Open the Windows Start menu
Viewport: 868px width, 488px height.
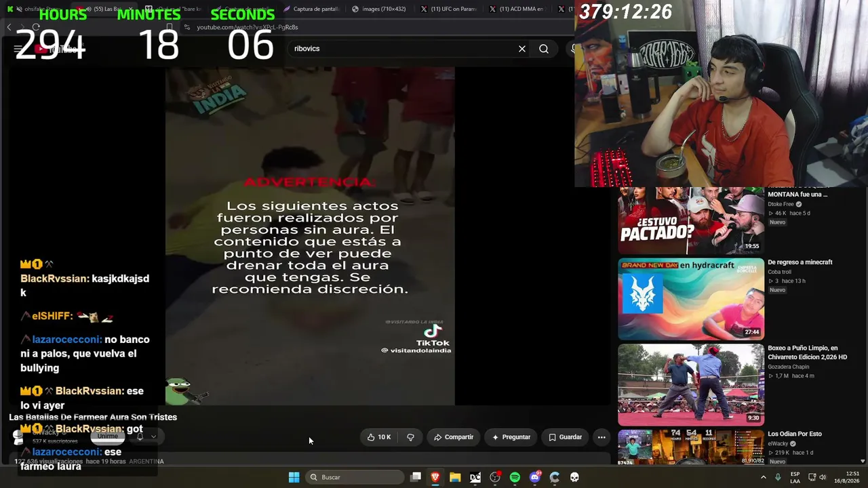point(294,477)
